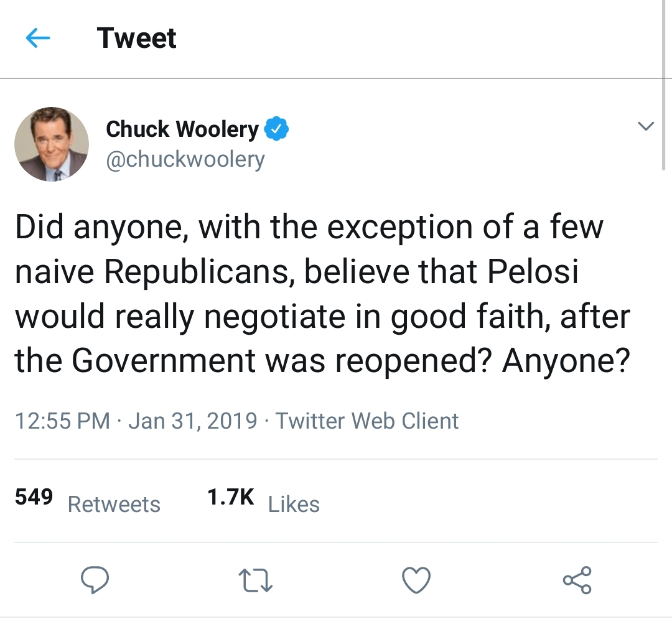Viewport: 672px width, 624px height.
Task: Reply to the tweet via speech bubble icon
Action: (x=95, y=580)
